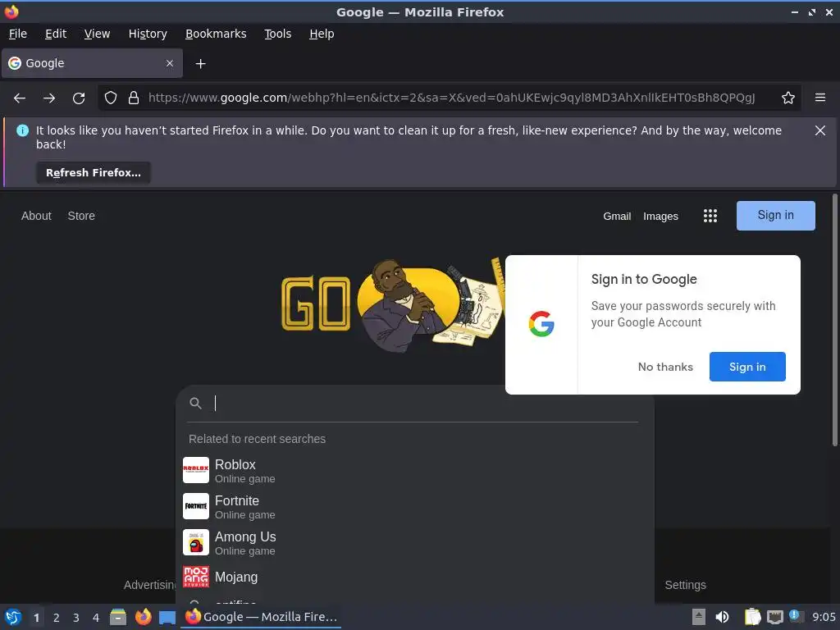Open the network connection tray icon
This screenshot has height=630, width=840.
pos(774,617)
